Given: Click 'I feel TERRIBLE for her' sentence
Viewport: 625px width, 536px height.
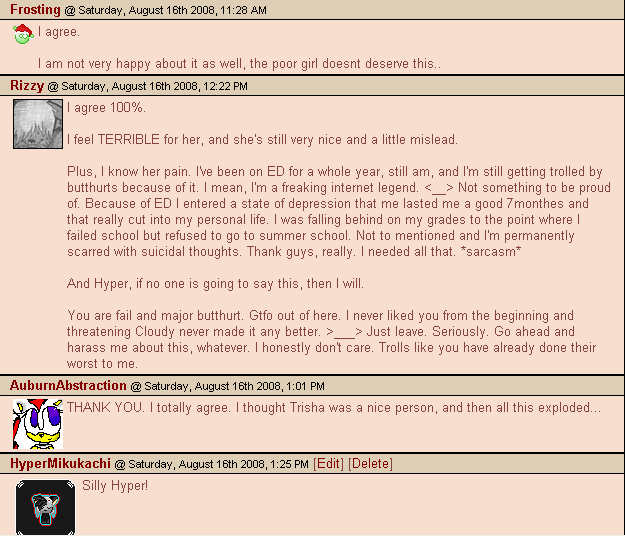Looking at the screenshot, I should coord(262,140).
